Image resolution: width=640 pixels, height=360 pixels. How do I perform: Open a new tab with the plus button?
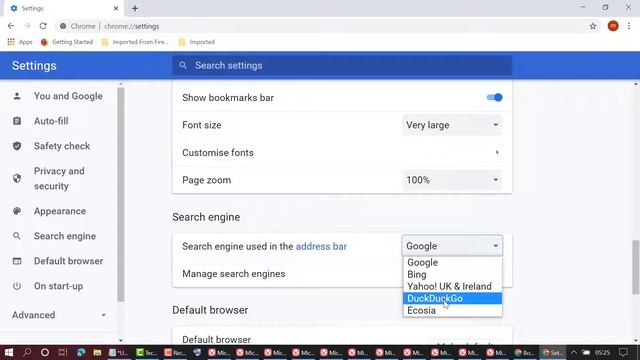tap(135, 8)
